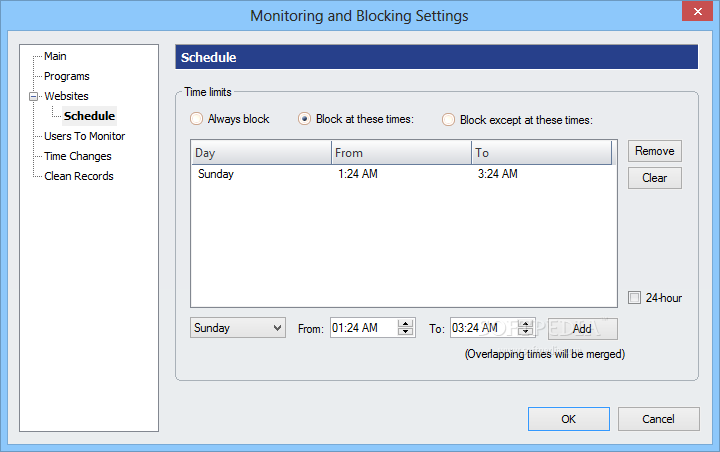The height and width of the screenshot is (452, 720).
Task: Add the time range to schedule
Action: coord(582,329)
